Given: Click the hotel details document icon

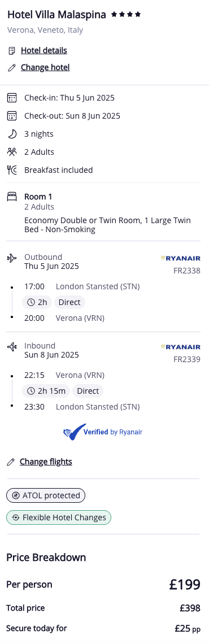Looking at the screenshot, I should pos(11,51).
